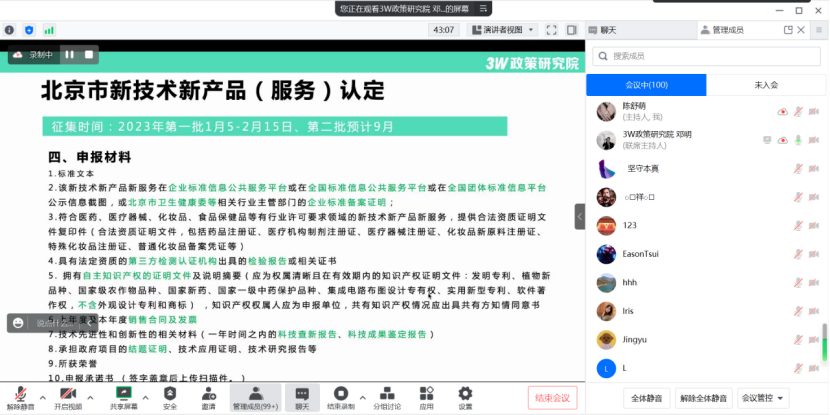Open 设置 settings gear

click(465, 398)
